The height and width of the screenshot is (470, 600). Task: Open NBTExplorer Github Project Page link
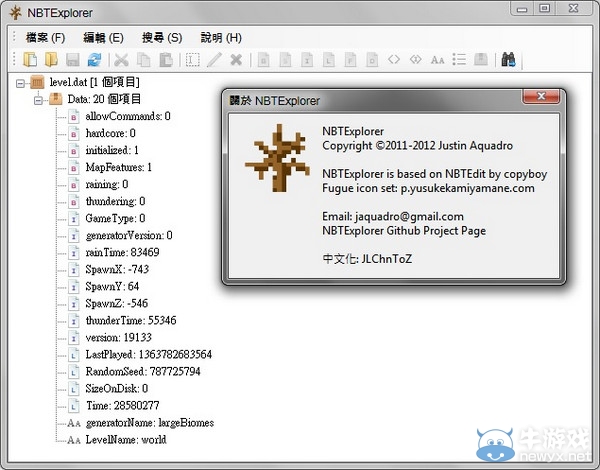[404, 231]
